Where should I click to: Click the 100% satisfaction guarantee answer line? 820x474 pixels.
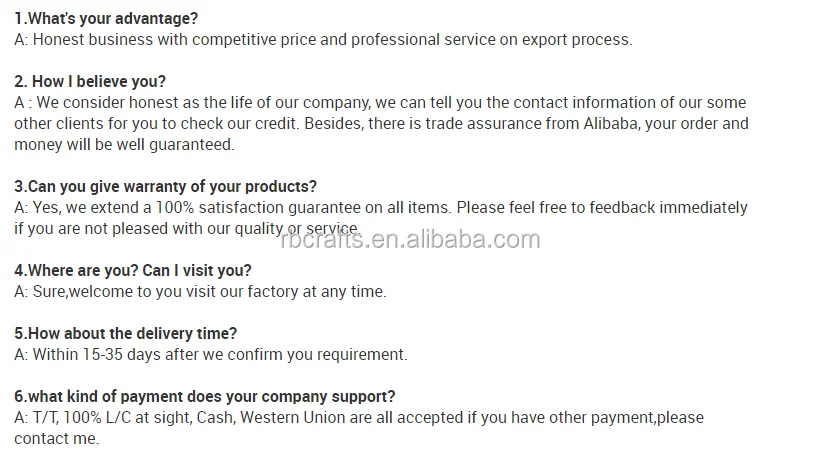[380, 208]
